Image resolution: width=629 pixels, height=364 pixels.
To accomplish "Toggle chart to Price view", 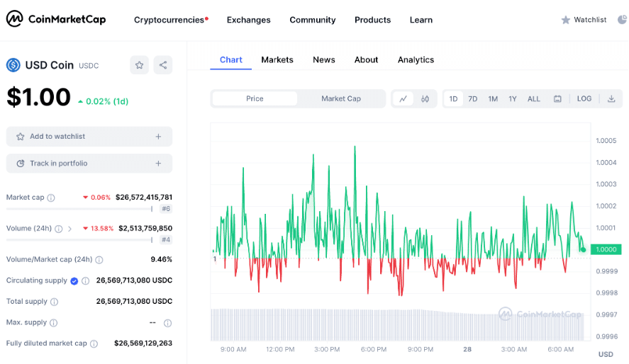I will pyautogui.click(x=255, y=99).
